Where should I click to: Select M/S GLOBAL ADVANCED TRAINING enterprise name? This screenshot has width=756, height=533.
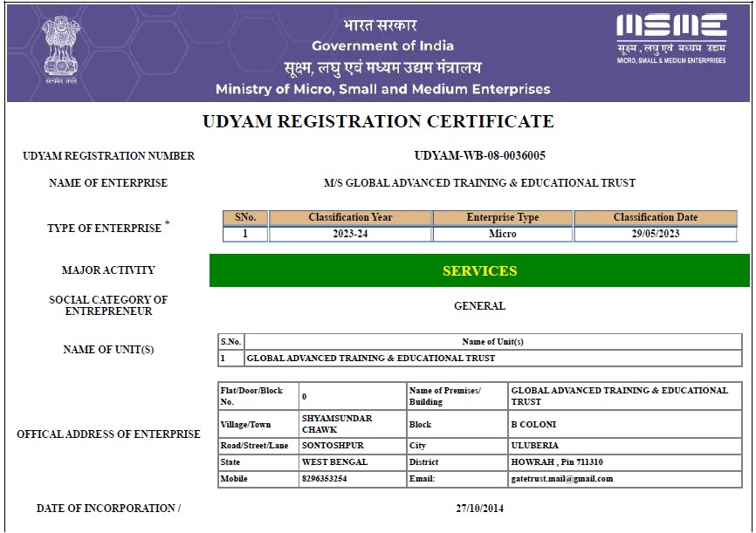pyautogui.click(x=480, y=183)
